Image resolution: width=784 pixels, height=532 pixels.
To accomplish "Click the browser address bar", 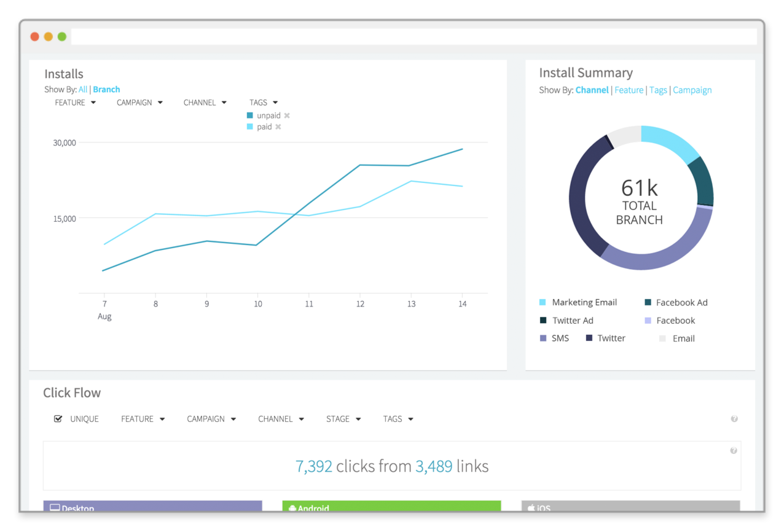I will coord(414,37).
